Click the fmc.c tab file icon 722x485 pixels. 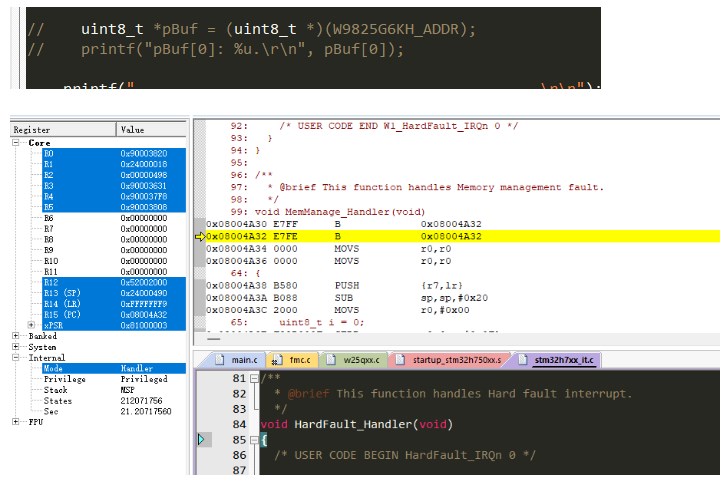[x=277, y=360]
